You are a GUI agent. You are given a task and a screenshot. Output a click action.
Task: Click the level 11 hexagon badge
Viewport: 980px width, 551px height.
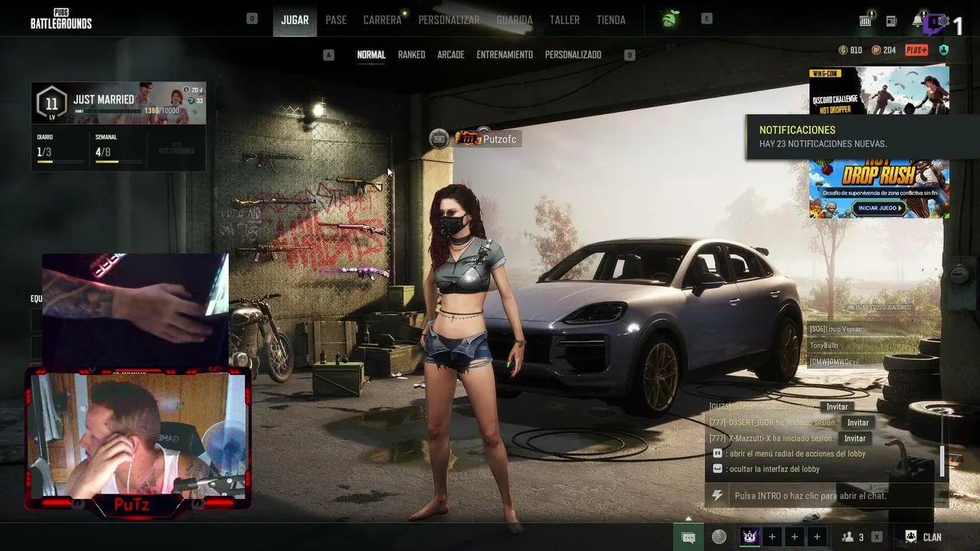click(x=52, y=103)
